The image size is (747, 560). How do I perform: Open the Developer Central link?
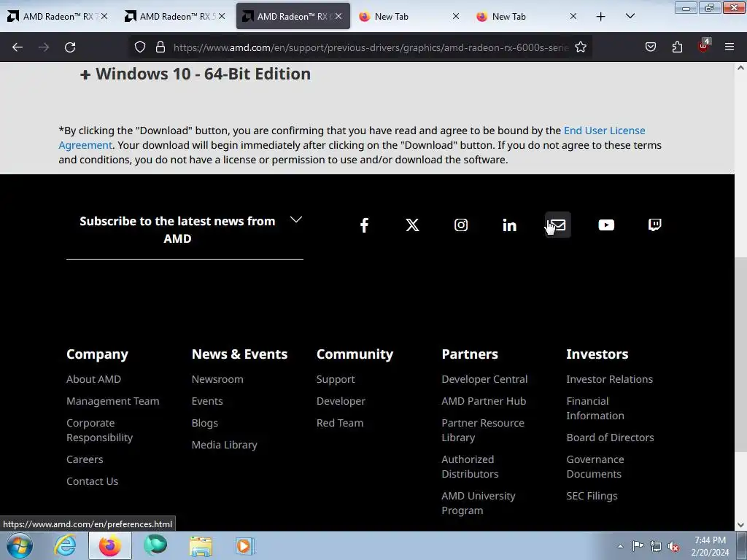(x=484, y=379)
